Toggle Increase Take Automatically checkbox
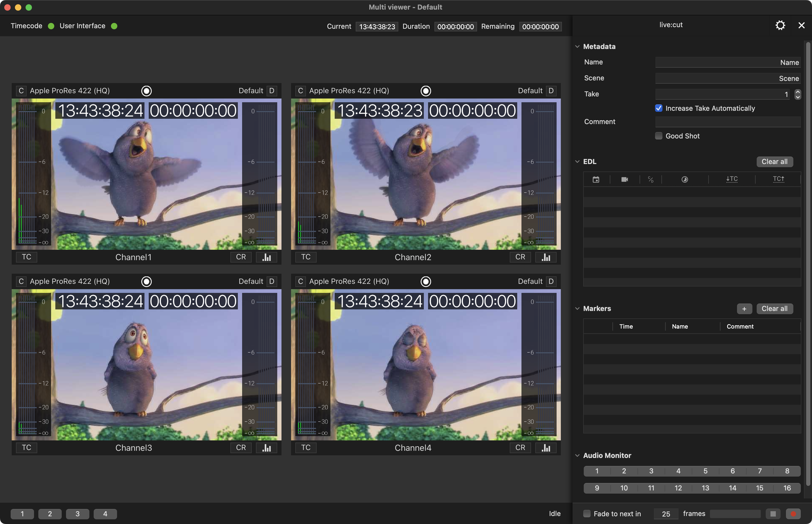This screenshot has width=812, height=524. 659,108
